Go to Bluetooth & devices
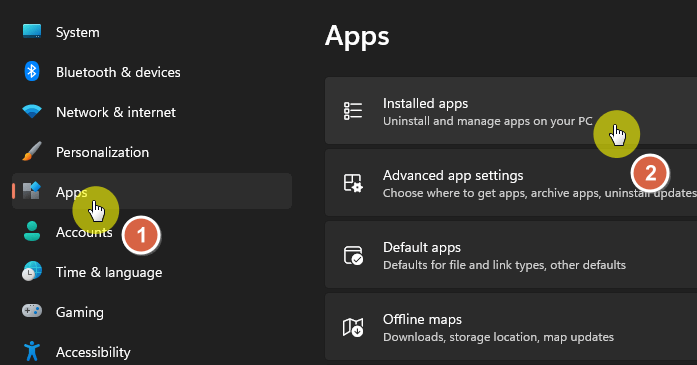697x365 pixels. point(152,72)
